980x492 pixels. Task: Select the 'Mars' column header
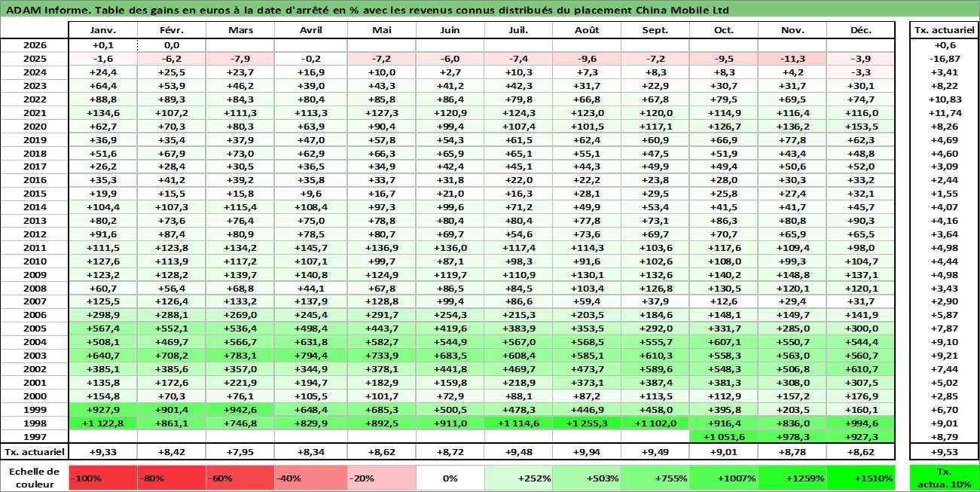240,30
